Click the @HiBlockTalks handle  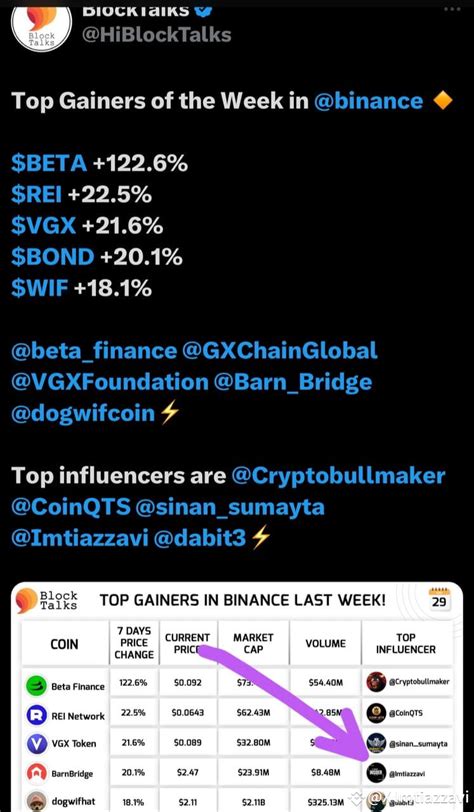156,34
